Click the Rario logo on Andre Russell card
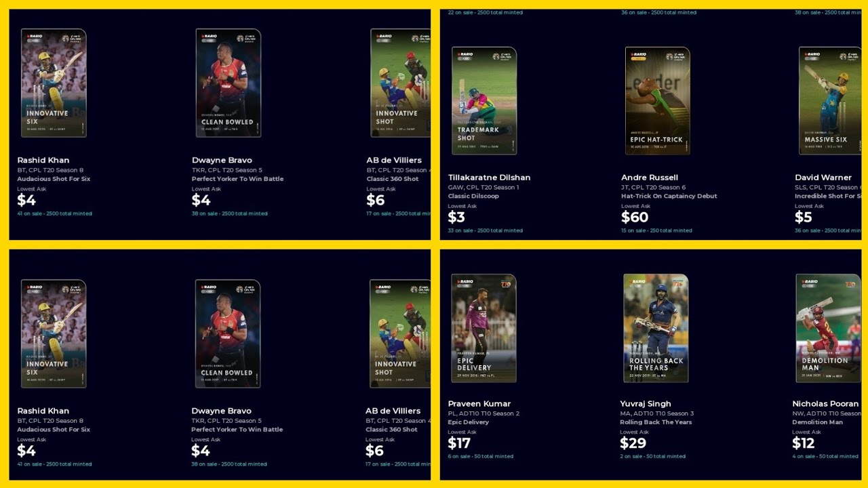The width and height of the screenshot is (868, 488). pos(638,55)
